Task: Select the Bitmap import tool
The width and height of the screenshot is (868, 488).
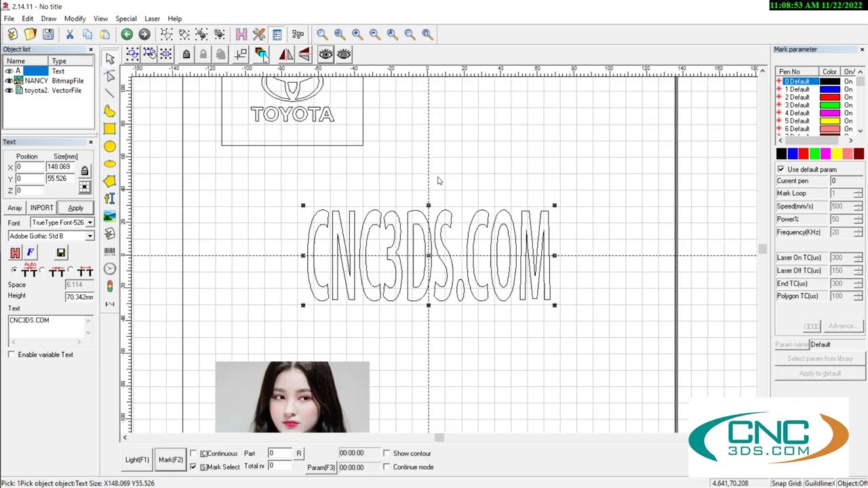Action: click(110, 216)
